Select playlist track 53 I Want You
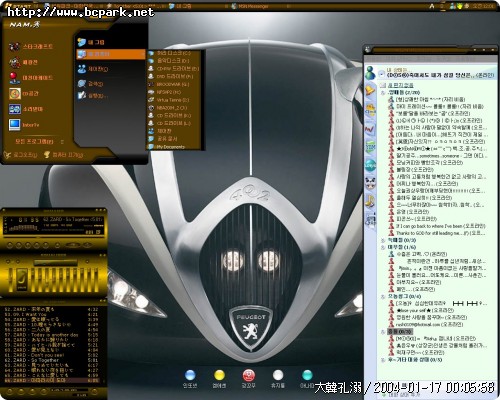Viewport: 500px width, 400px height. pyautogui.click(x=52, y=314)
